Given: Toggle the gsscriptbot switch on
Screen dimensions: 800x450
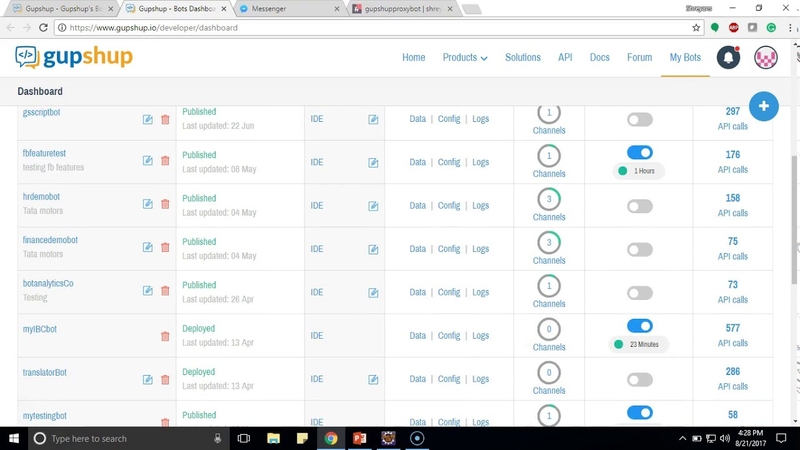Looking at the screenshot, I should coord(640,119).
